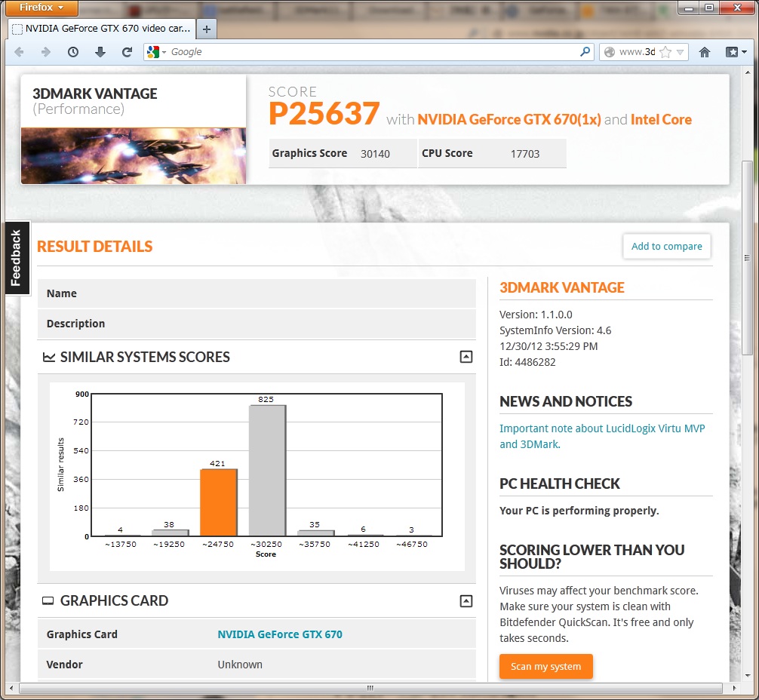
Task: Collapse the Similar Systems Scores section
Action: click(x=466, y=357)
